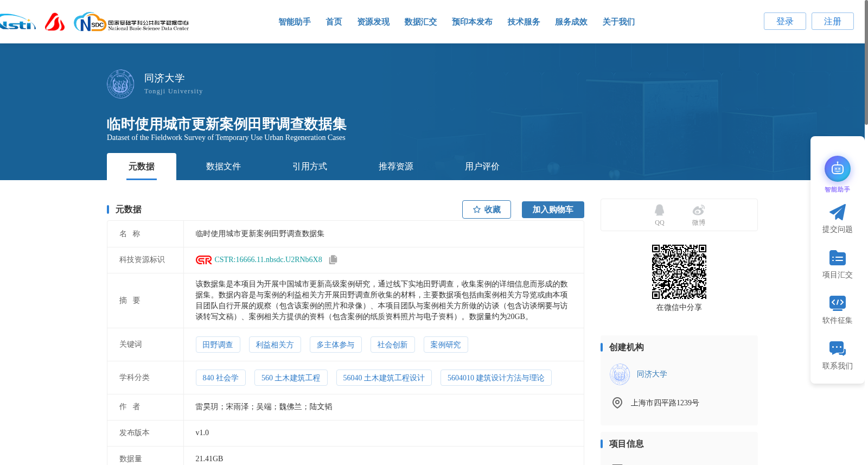This screenshot has height=465, width=868.
Task: Click the dataset name cell in 名称 row
Action: tap(384, 234)
